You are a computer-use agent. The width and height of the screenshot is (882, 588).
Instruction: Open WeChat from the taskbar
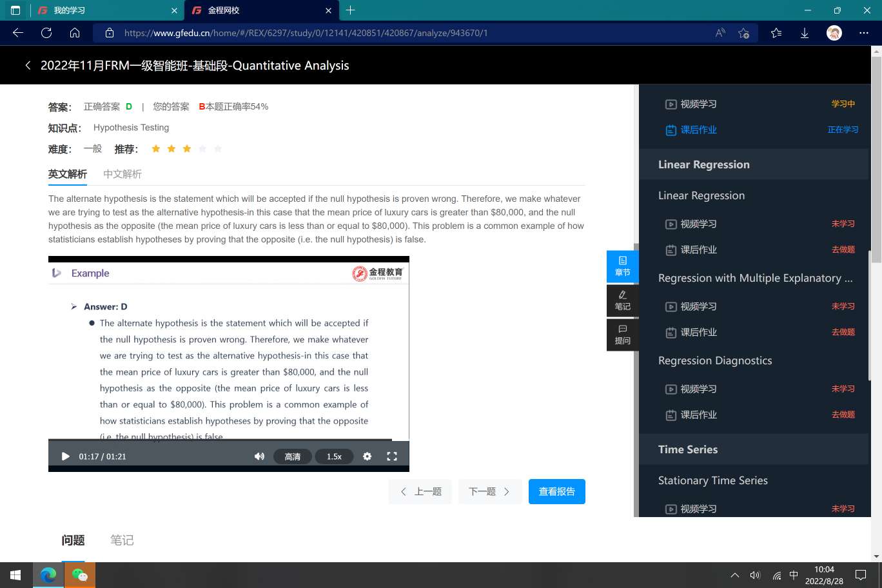80,574
